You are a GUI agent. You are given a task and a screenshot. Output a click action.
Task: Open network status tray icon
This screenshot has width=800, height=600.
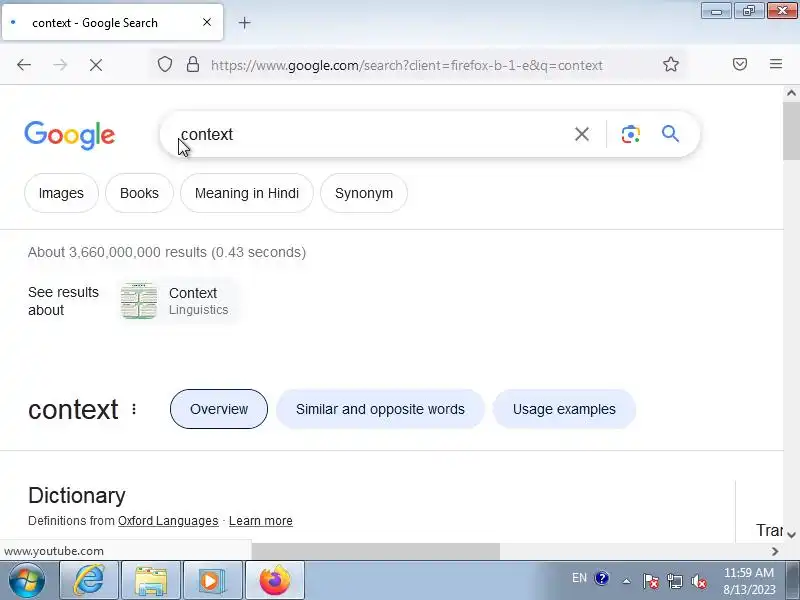674,581
